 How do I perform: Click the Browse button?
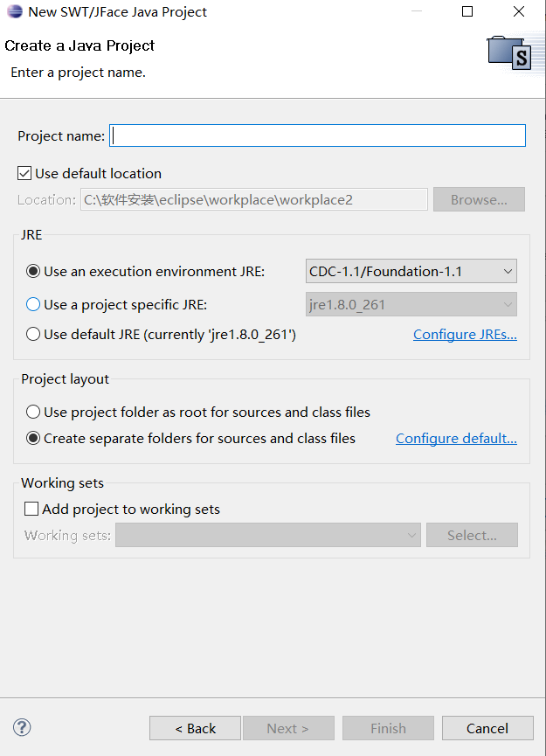coord(479,198)
